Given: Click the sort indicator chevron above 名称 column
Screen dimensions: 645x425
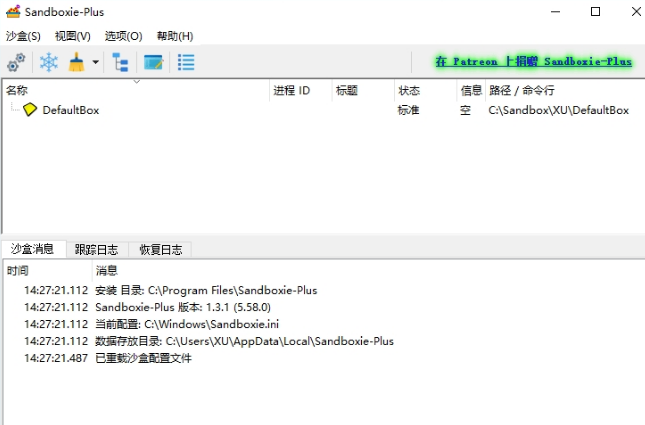Looking at the screenshot, I should (137, 81).
